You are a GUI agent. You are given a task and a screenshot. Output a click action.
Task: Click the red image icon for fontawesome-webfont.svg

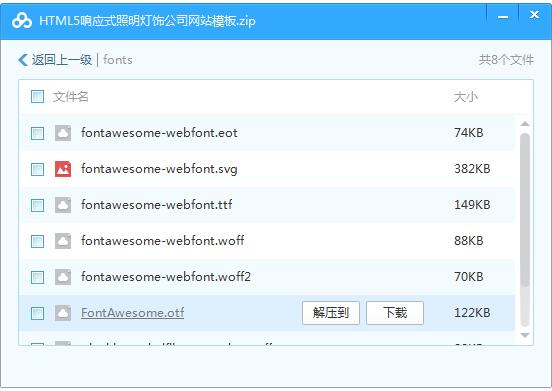point(63,169)
